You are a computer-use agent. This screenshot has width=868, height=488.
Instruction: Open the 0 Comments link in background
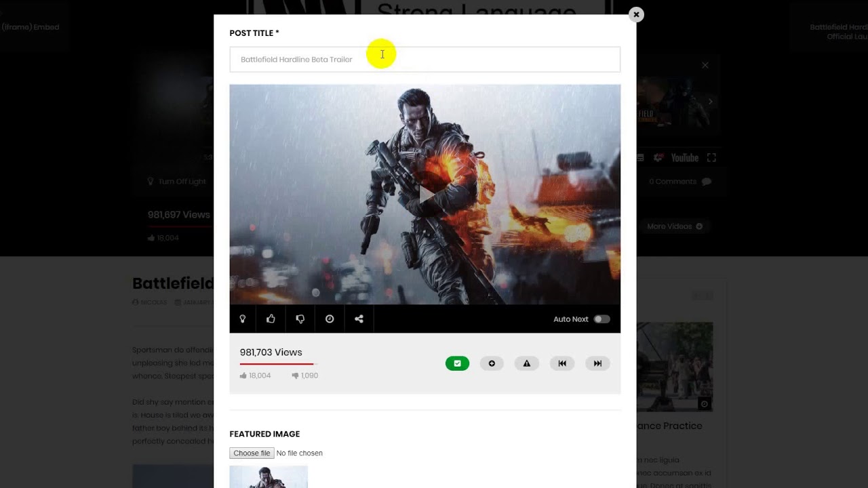(x=680, y=182)
